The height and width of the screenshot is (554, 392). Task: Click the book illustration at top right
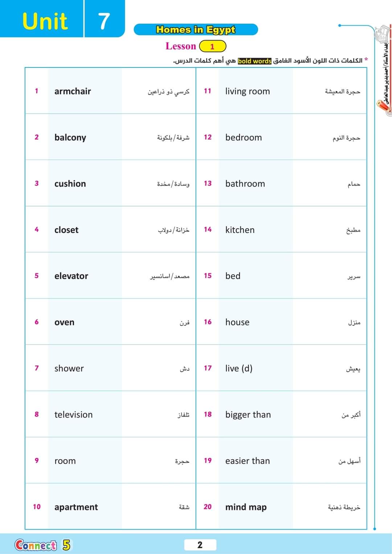click(x=383, y=34)
